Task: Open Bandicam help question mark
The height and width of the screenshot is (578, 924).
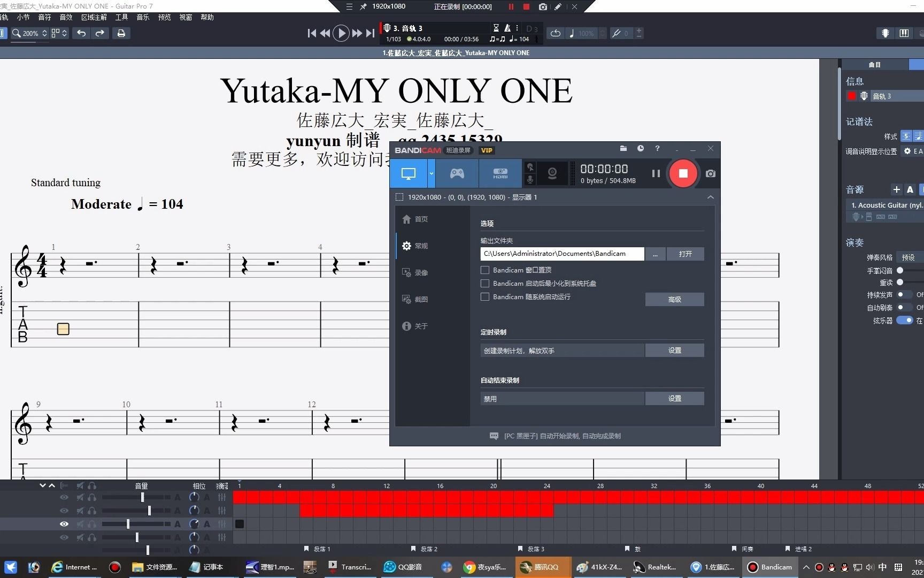Action: (x=657, y=149)
